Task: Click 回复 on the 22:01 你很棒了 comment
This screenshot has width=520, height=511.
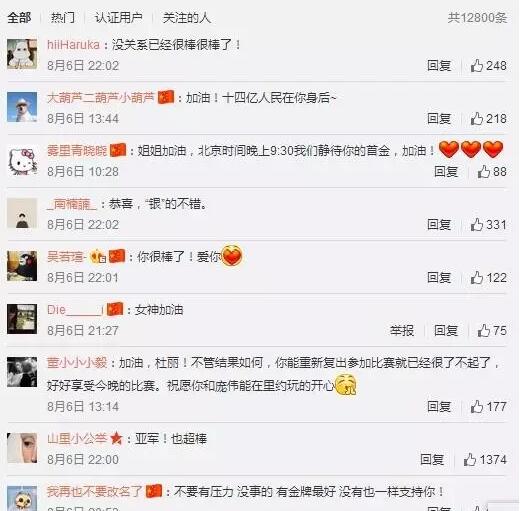Action: pos(439,278)
